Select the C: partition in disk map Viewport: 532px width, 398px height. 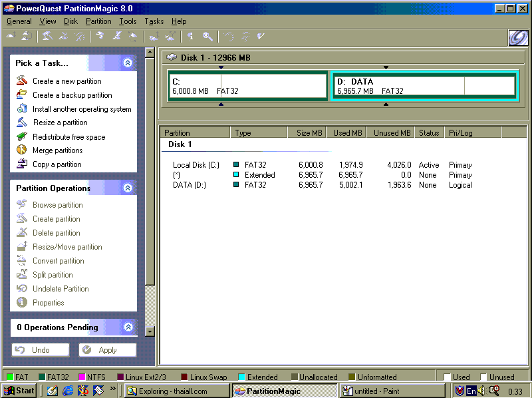click(x=247, y=86)
